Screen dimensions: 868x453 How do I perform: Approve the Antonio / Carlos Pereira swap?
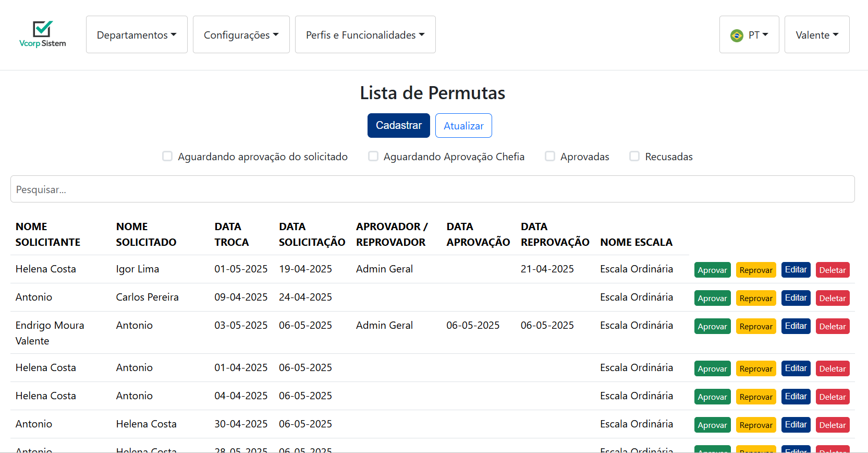[x=713, y=298]
